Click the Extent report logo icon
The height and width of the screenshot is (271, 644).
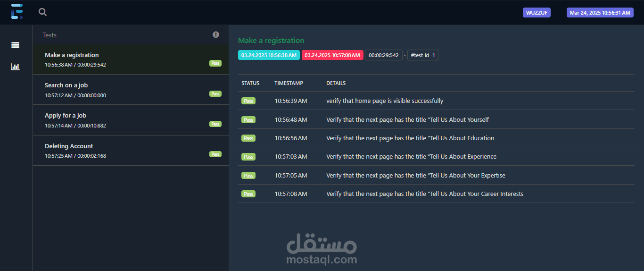[17, 11]
